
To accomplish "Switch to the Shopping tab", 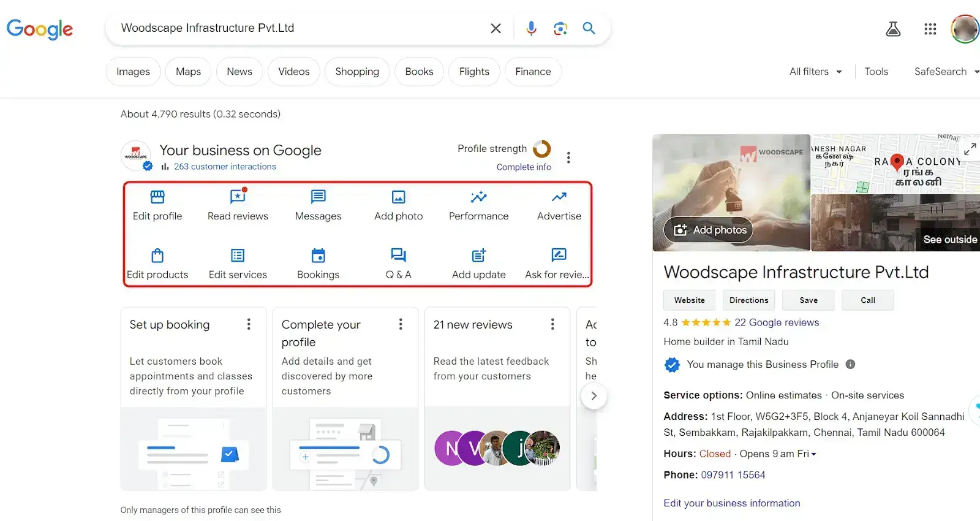I will (357, 72).
